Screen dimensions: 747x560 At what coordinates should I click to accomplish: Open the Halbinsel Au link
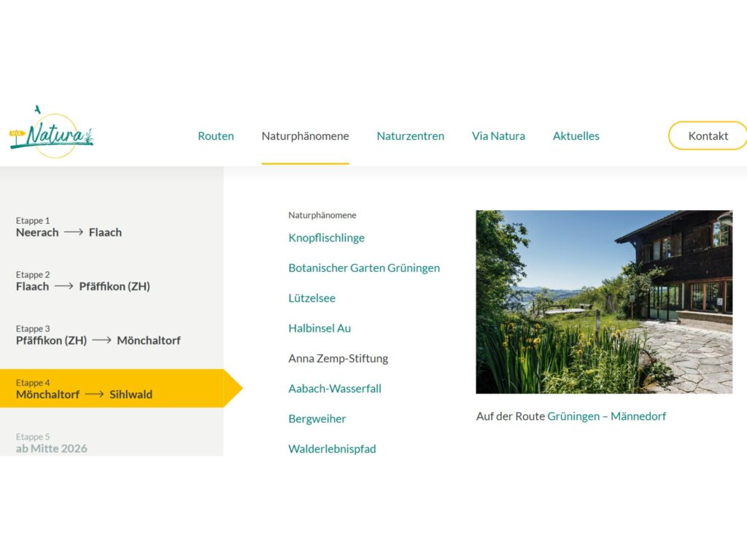pyautogui.click(x=320, y=328)
